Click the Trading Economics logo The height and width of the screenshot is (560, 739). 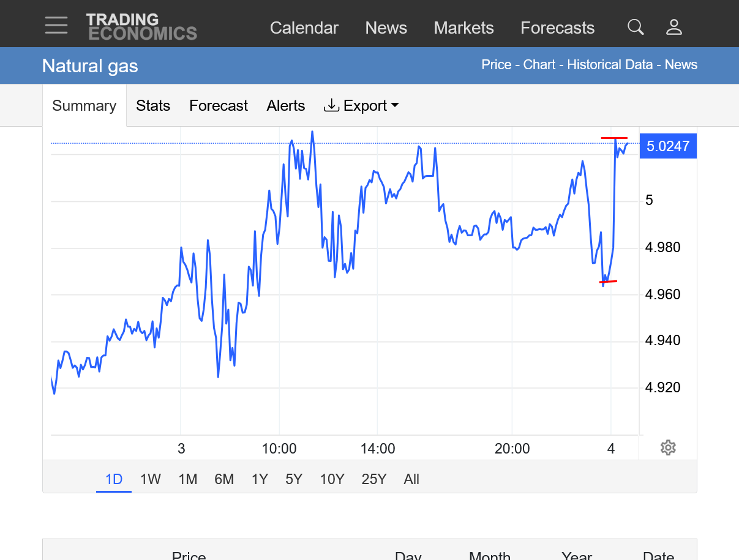click(141, 27)
